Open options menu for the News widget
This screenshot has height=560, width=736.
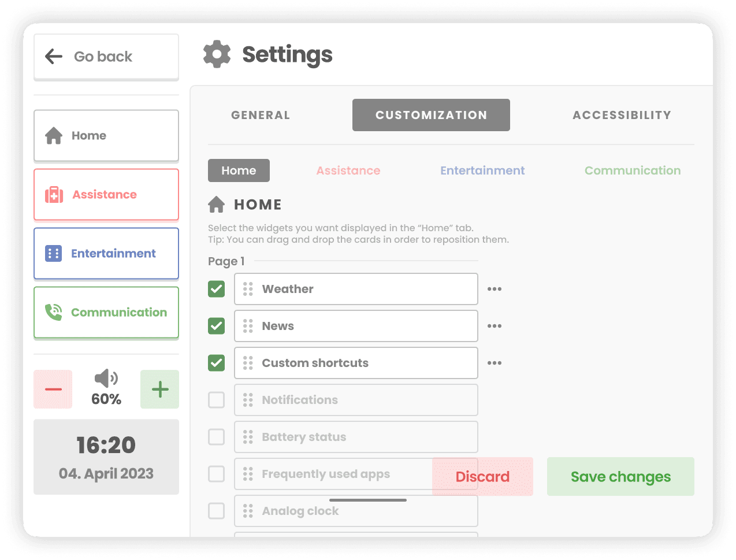[495, 326]
